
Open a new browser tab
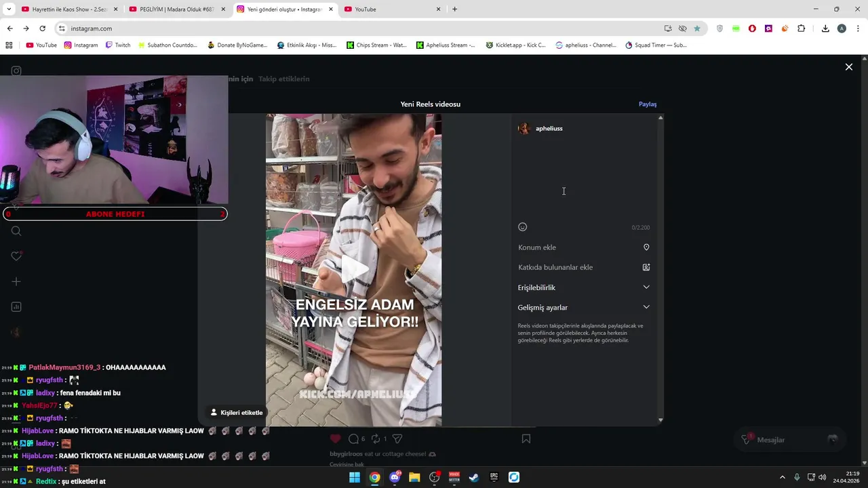(x=454, y=9)
